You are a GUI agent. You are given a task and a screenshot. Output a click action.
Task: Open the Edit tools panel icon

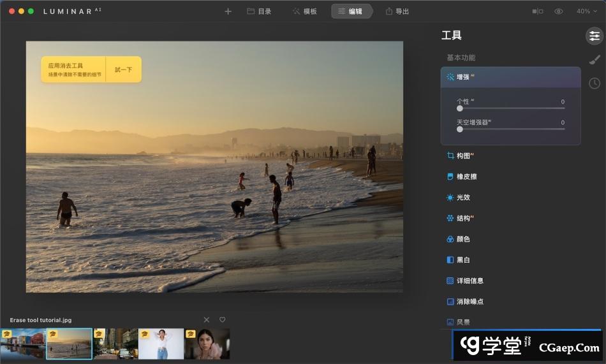coord(594,36)
